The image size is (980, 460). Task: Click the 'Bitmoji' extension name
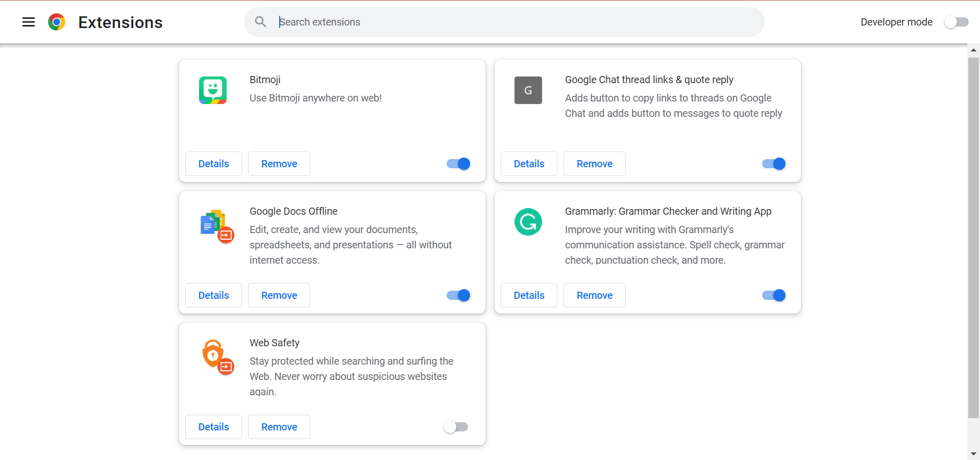click(265, 80)
